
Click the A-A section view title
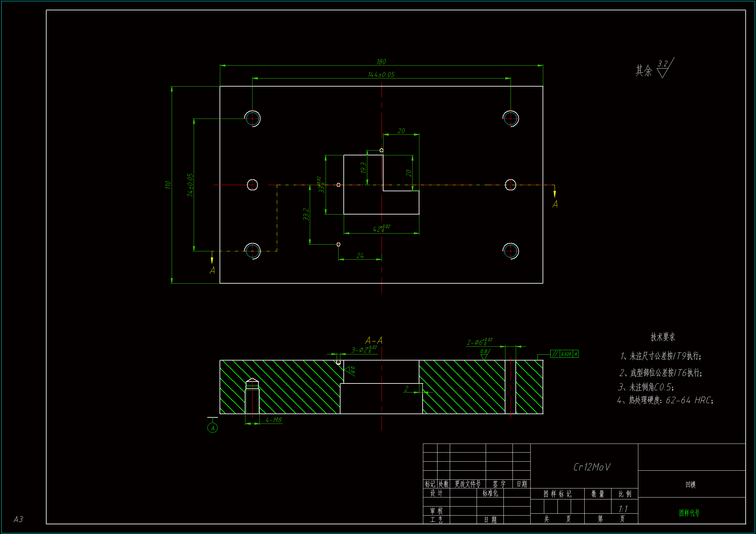pyautogui.click(x=374, y=340)
